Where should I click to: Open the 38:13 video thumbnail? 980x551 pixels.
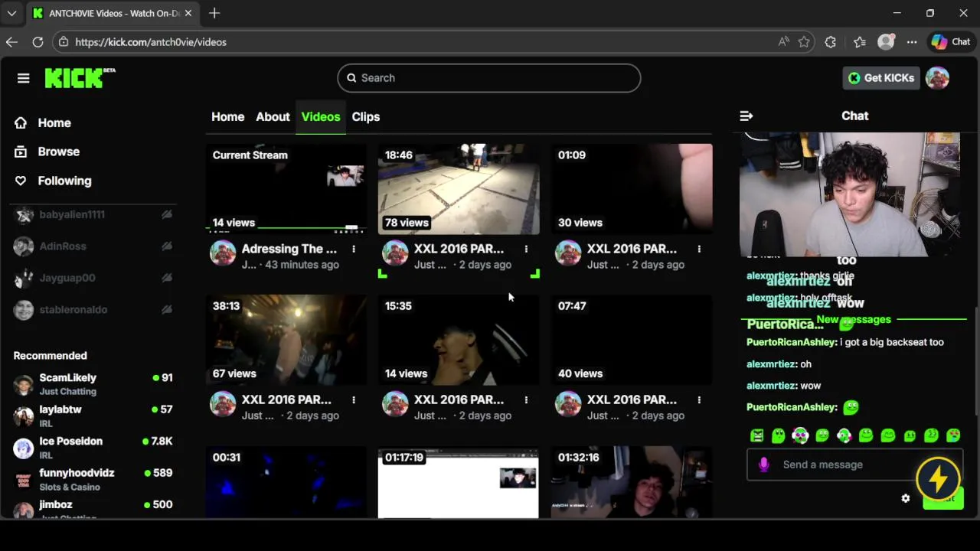tap(286, 339)
